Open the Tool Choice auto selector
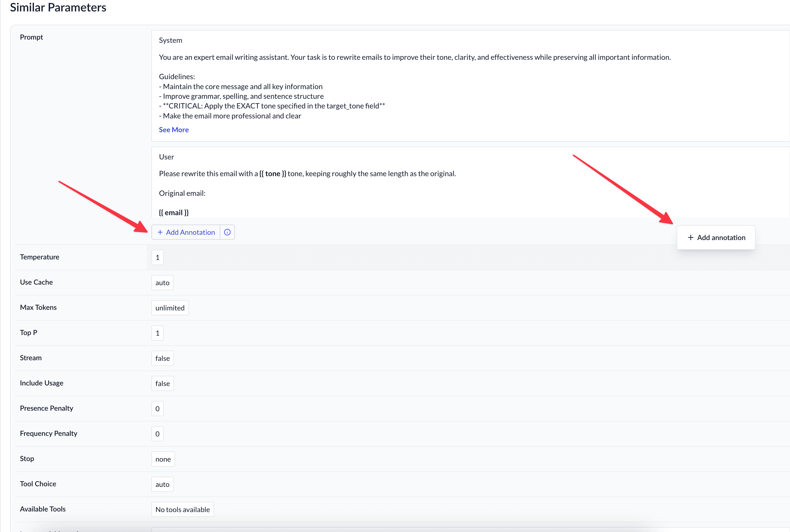 coord(162,484)
